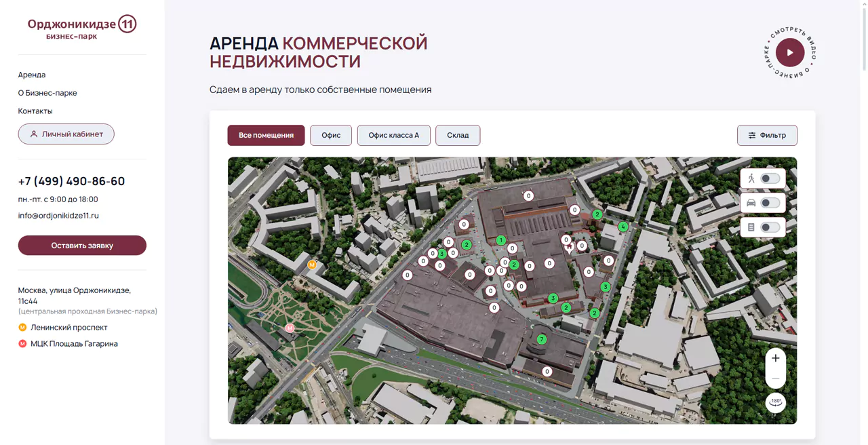Viewport: 868px width, 445px height.
Task: Click the info@ordjonikidze11.ru email link
Action: click(x=58, y=215)
